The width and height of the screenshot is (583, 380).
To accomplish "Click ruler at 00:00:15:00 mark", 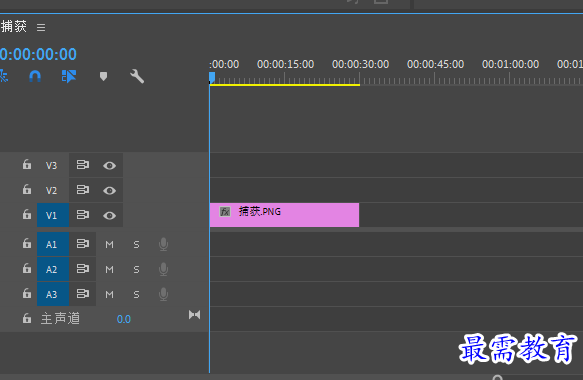I will pos(285,64).
